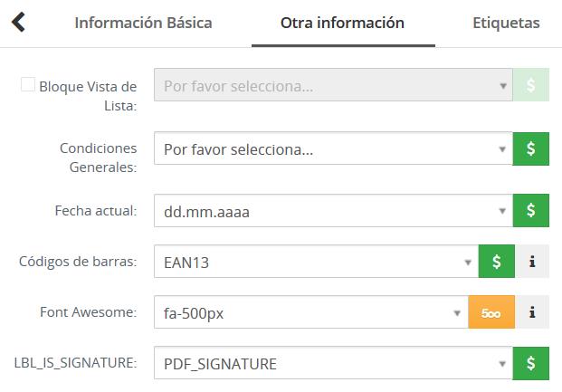Open the Condiciones Generales dropdown
562x392 pixels.
333,148
